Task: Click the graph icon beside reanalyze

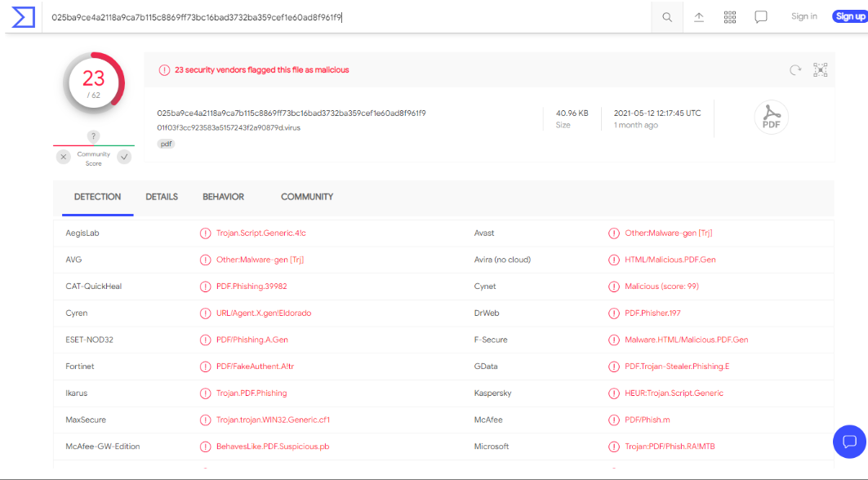Action: pyautogui.click(x=821, y=70)
